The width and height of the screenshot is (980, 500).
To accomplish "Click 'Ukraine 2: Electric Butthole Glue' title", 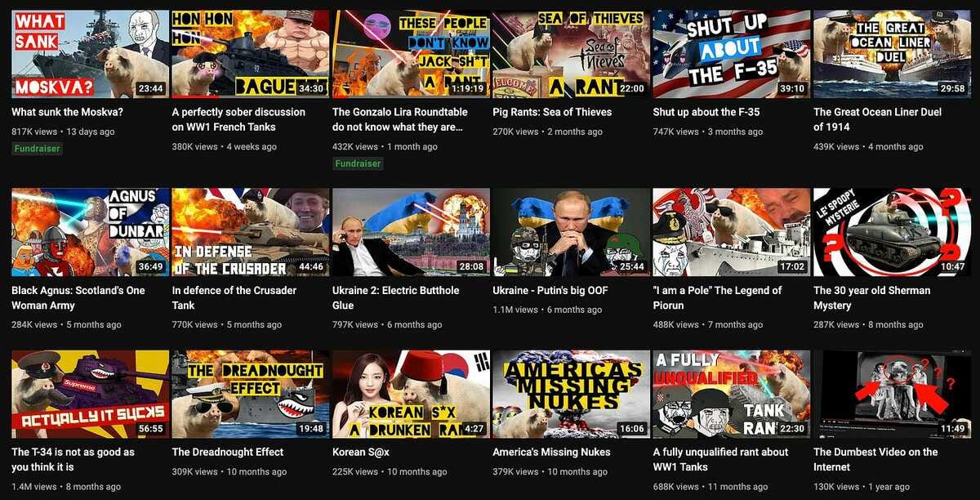I will [x=396, y=297].
